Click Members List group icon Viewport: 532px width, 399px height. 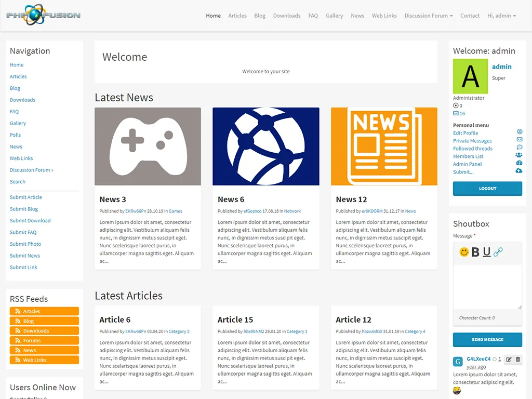pyautogui.click(x=519, y=155)
